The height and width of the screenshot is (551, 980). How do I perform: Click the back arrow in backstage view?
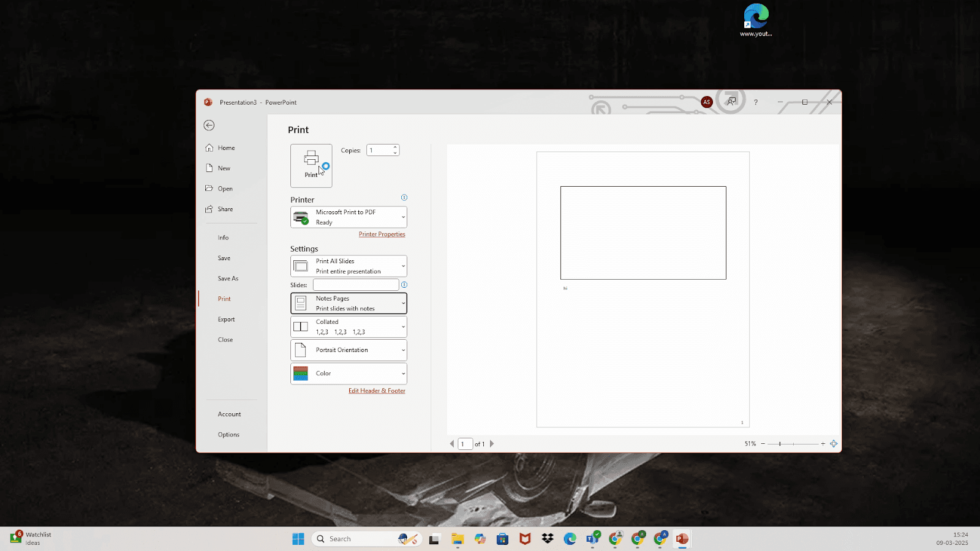click(x=209, y=125)
